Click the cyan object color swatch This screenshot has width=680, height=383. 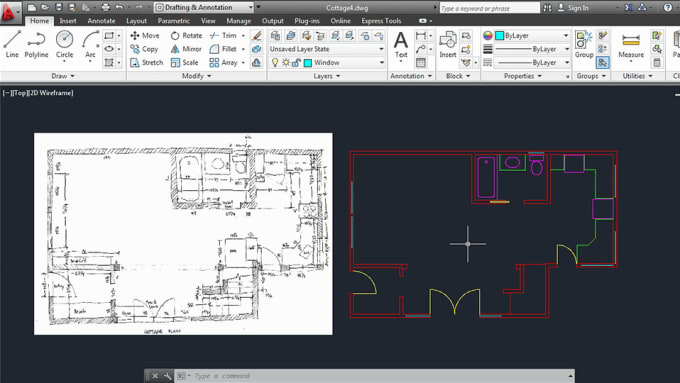500,36
